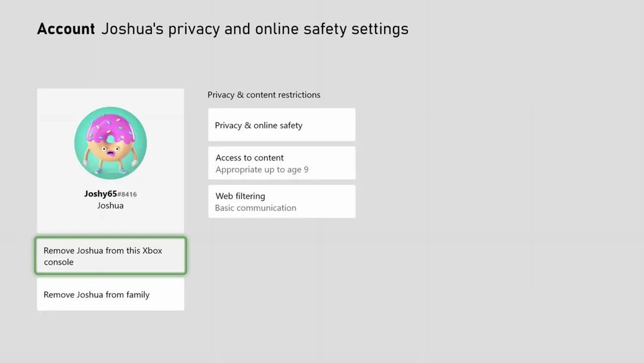
Task: Select the Joshy65 gamertag text
Action: (100, 194)
